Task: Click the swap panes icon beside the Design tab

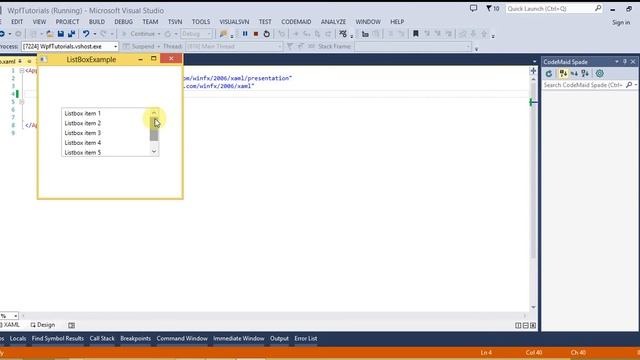Action: [x=71, y=325]
